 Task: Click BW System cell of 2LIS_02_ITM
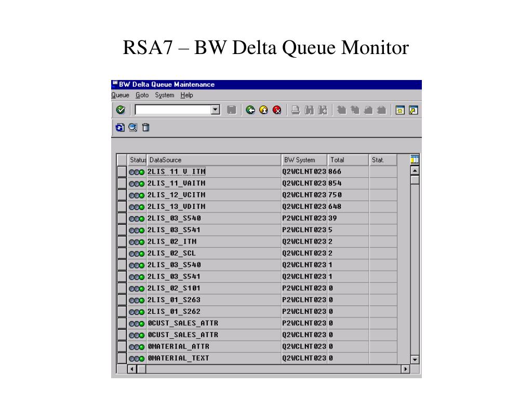[304, 242]
